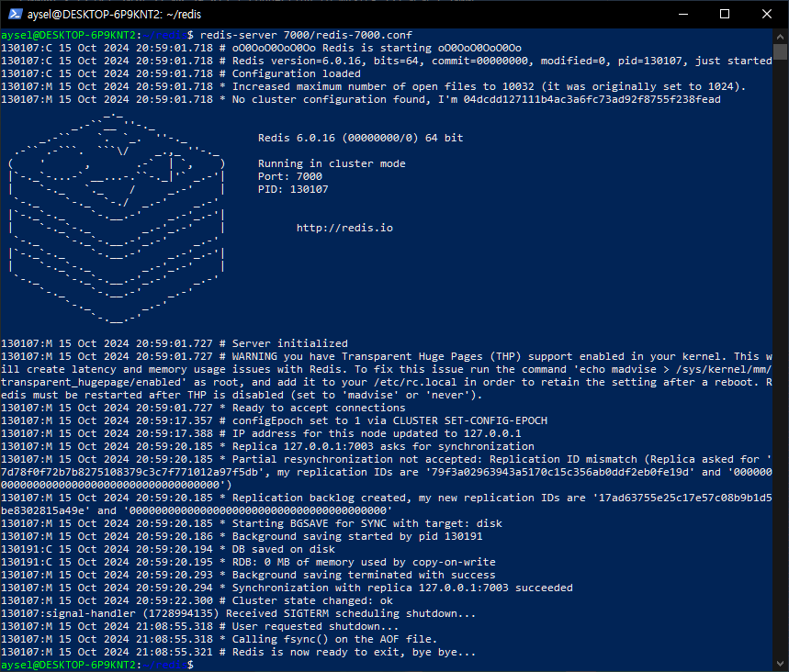Click the 'Server initialized' log line
The height and width of the screenshot is (672, 789).
click(x=175, y=343)
